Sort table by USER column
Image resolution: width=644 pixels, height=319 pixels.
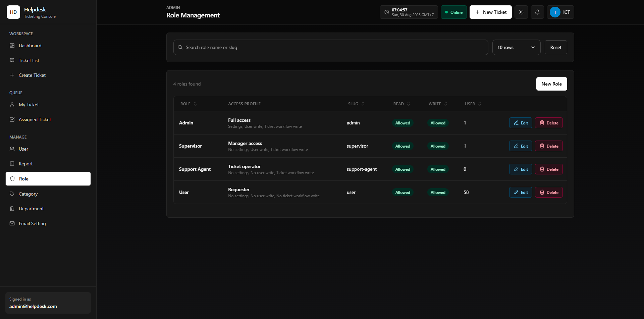473,104
